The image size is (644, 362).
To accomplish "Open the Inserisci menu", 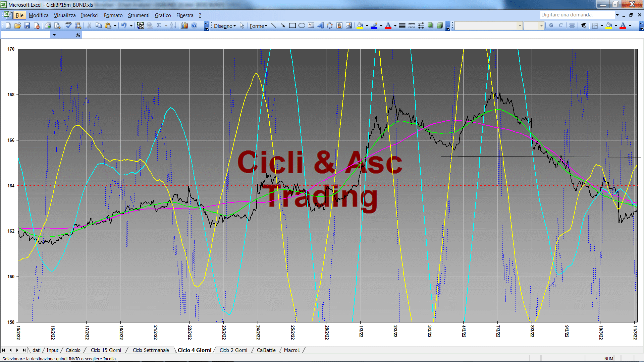I will click(x=90, y=15).
